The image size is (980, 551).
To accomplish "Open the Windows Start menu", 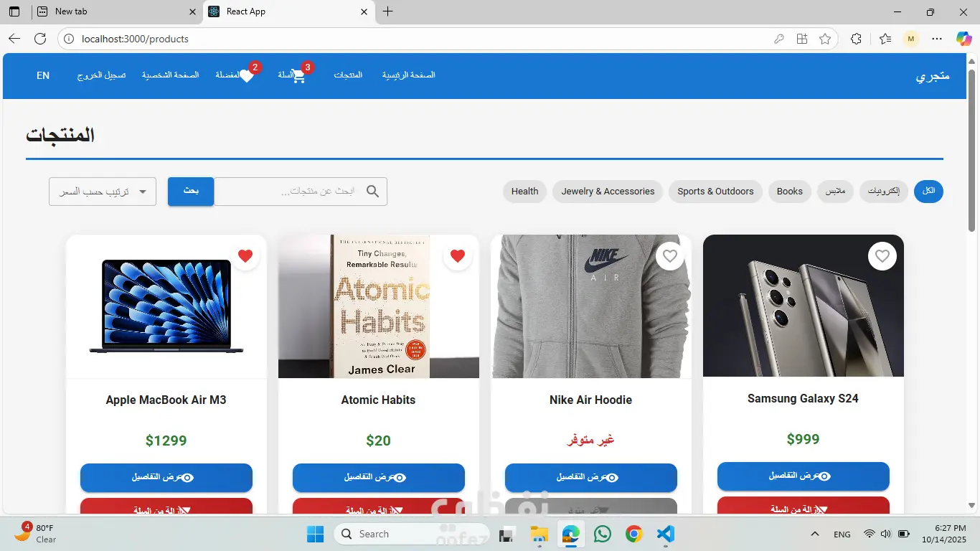I will point(315,534).
